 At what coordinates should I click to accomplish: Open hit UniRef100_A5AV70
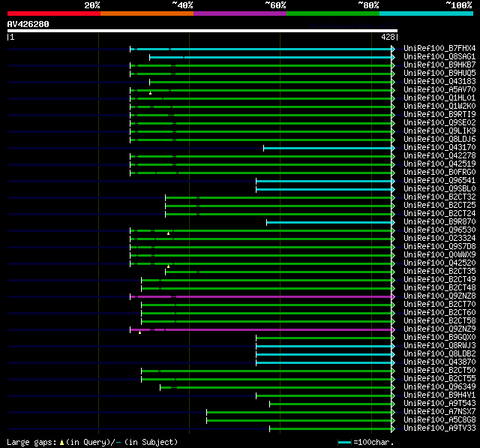pos(439,90)
